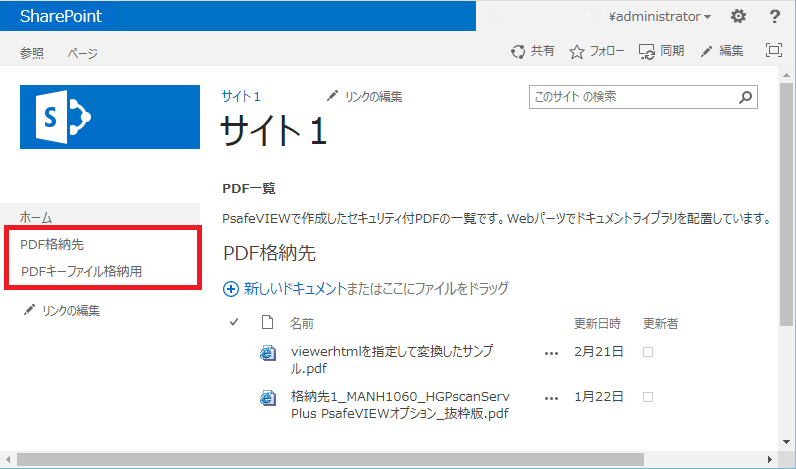796x469 pixels.
Task: Run search with the magnifier icon
Action: [x=745, y=97]
